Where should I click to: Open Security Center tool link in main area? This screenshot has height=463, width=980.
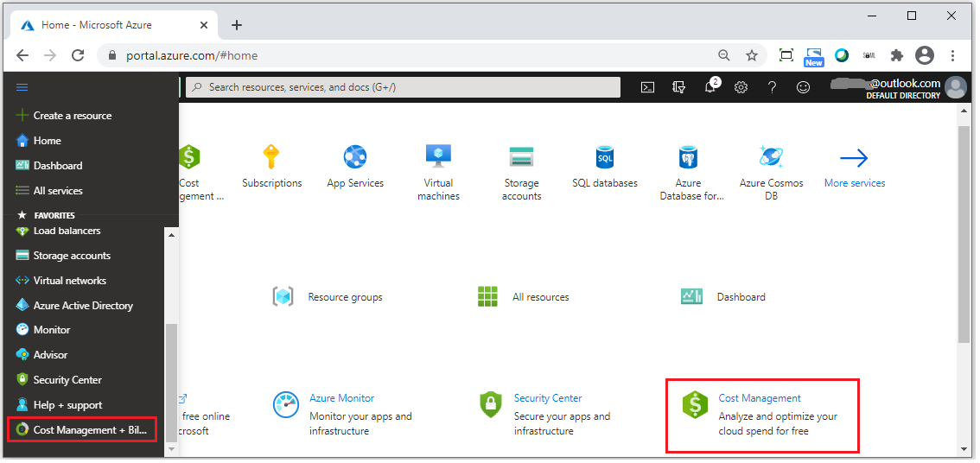tap(548, 398)
